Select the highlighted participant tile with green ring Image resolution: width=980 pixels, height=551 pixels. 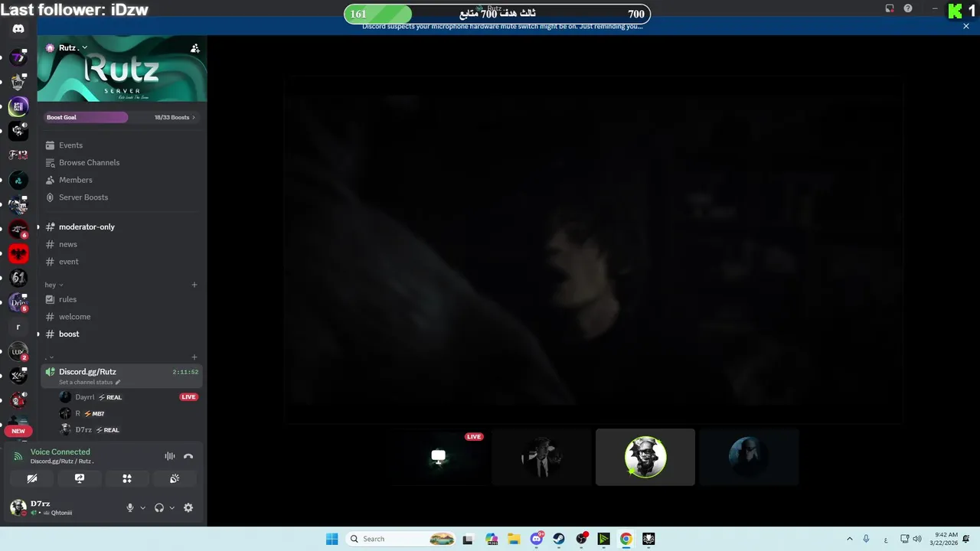tap(645, 457)
